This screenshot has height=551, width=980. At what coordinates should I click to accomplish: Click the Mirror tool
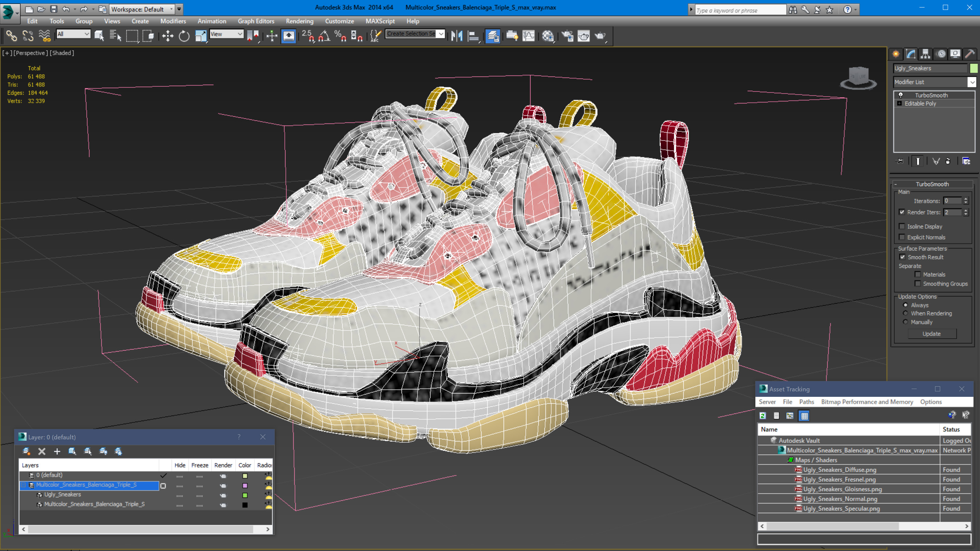[x=457, y=36]
